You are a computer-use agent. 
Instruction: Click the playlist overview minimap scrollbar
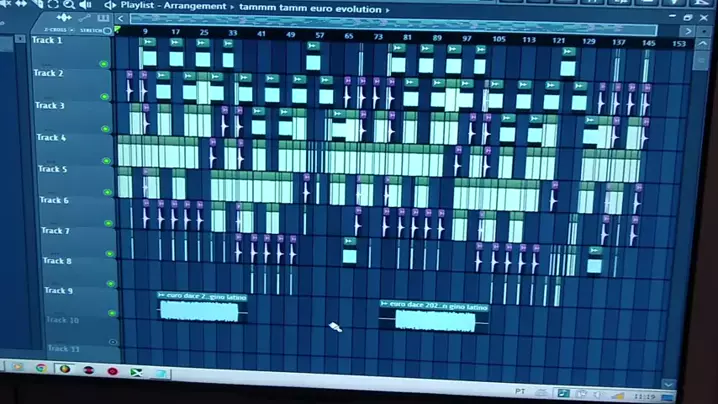click(394, 24)
